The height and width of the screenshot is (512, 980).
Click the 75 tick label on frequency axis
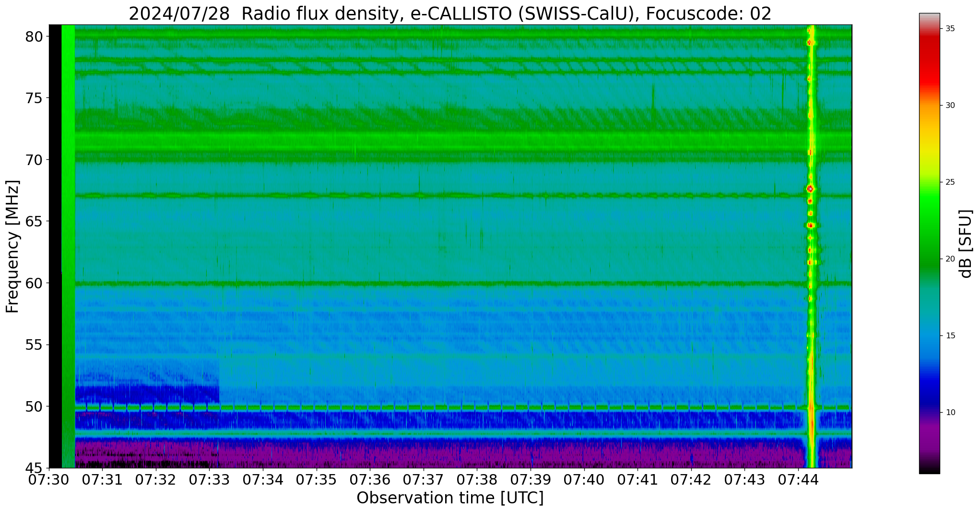tap(35, 98)
